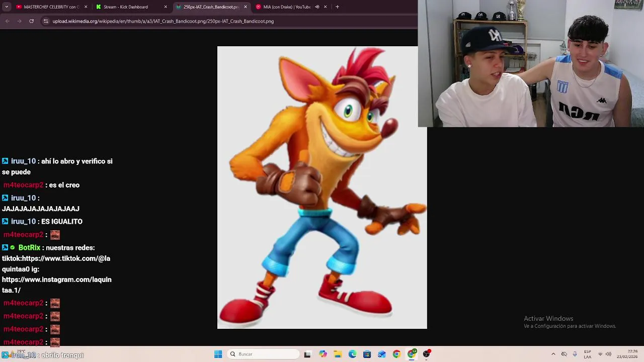The width and height of the screenshot is (644, 362).
Task: Mute the audio playing in the MIA tab
Action: pyautogui.click(x=317, y=7)
